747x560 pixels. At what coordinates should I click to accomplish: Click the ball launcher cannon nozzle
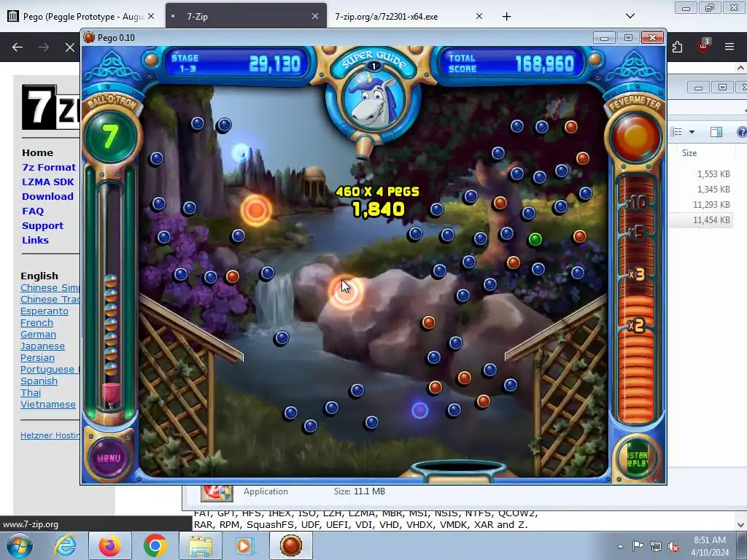(x=365, y=147)
